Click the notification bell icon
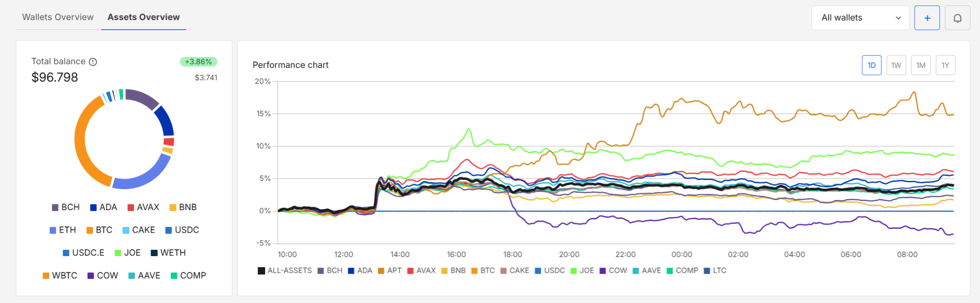 pos(957,18)
